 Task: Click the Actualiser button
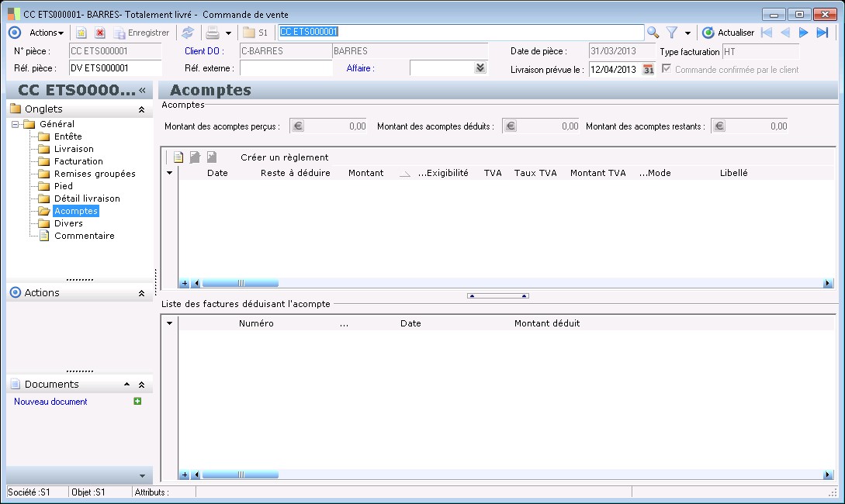click(728, 33)
